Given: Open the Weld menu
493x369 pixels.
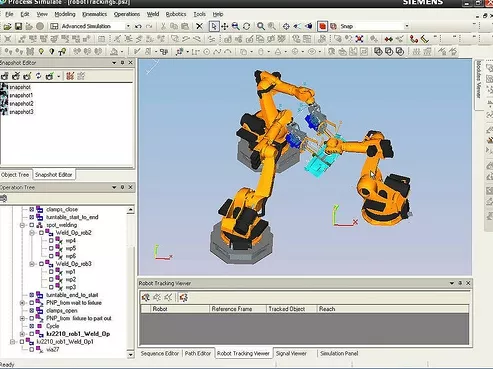Looking at the screenshot, I should 153,14.
